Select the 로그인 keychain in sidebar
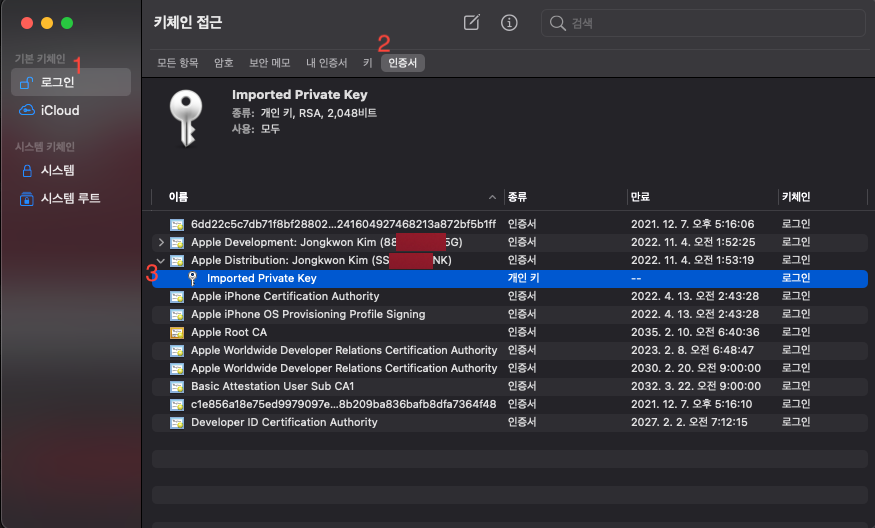The image size is (875, 528). point(71,82)
